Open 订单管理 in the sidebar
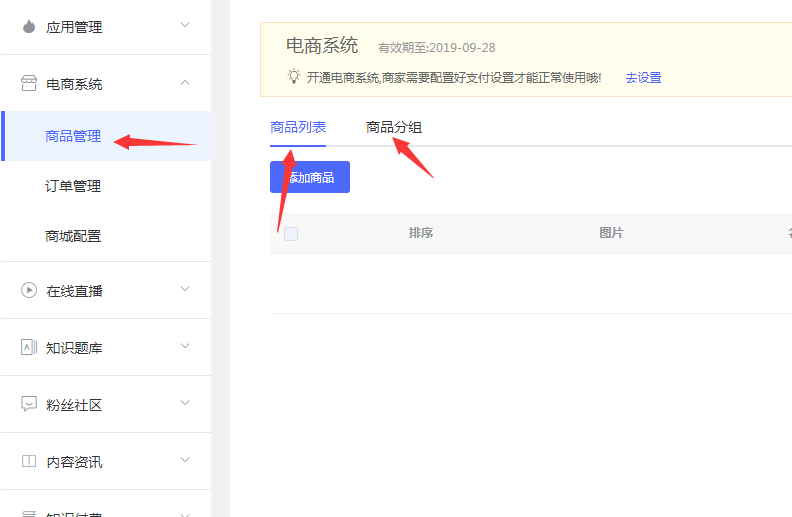The width and height of the screenshot is (792, 517). pos(106,186)
